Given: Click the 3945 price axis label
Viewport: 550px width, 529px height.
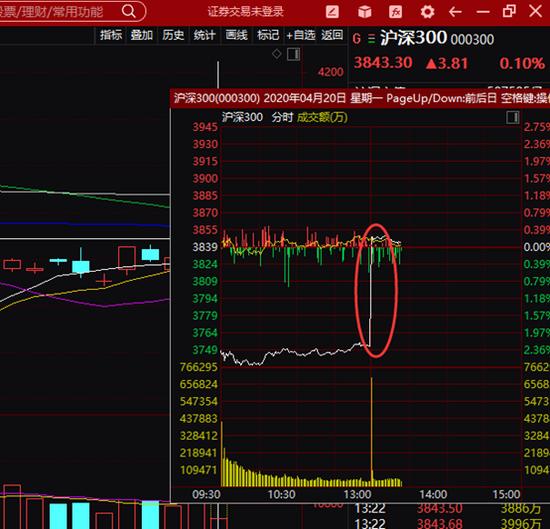Looking at the screenshot, I should click(205, 127).
